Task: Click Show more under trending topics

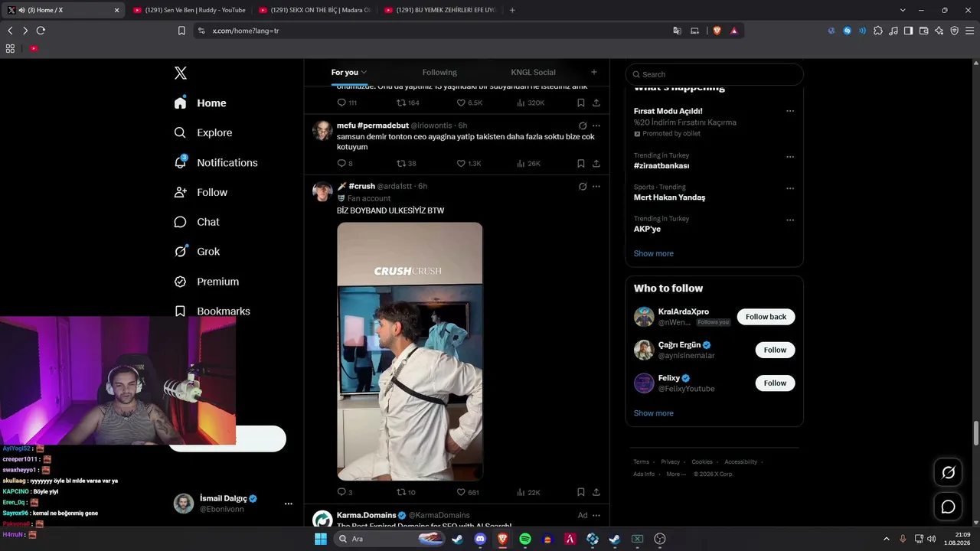Action: click(653, 253)
